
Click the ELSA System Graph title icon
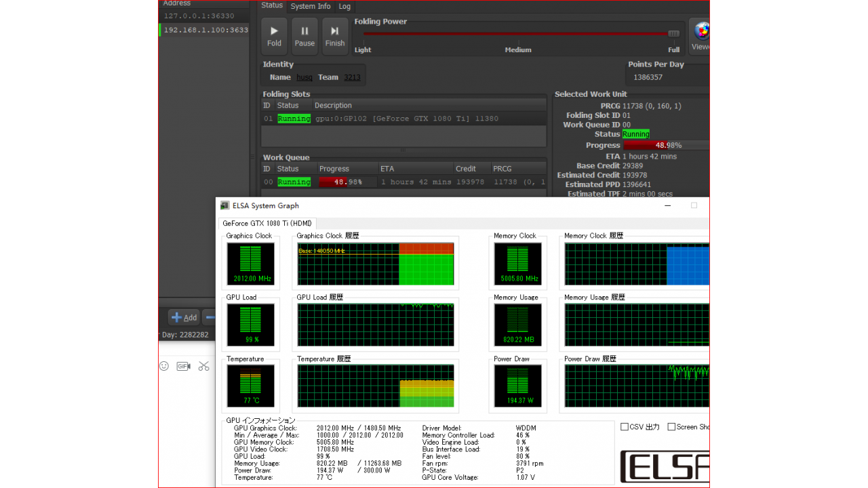pyautogui.click(x=224, y=205)
